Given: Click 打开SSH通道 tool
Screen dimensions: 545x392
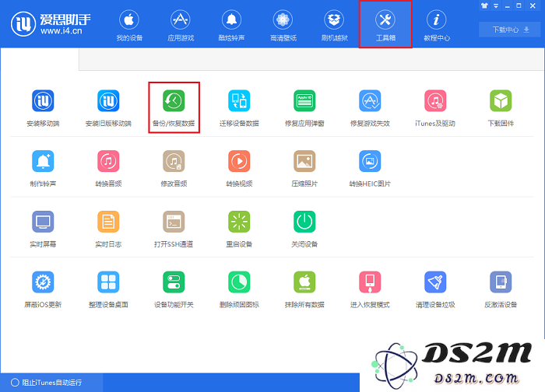Looking at the screenshot, I should (174, 229).
